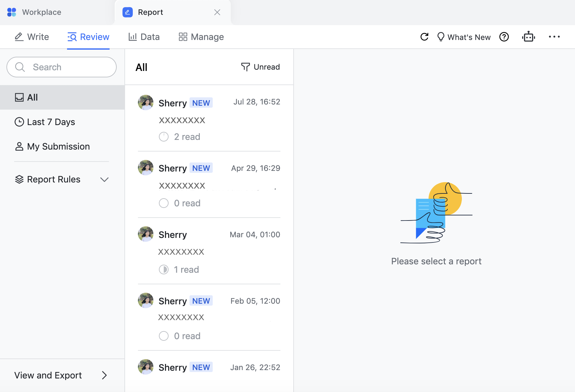Open Sherry's Jan 26, 22:52 report
Viewport: 575px width, 392px height.
(x=209, y=371)
